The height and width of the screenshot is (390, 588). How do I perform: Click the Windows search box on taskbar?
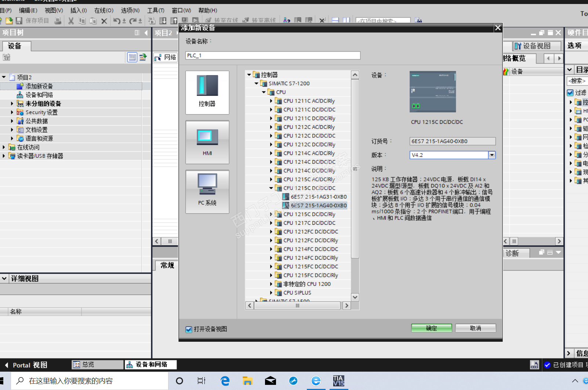(90, 381)
